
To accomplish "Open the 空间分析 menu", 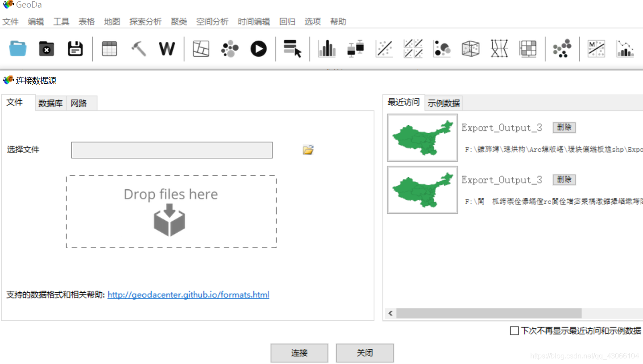I will (x=212, y=21).
